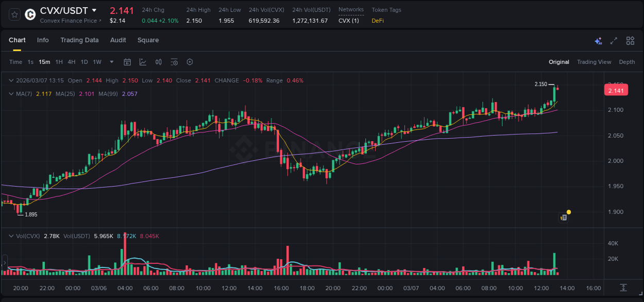Open the widgets layout grid icon
The image size is (644, 302).
[629, 40]
